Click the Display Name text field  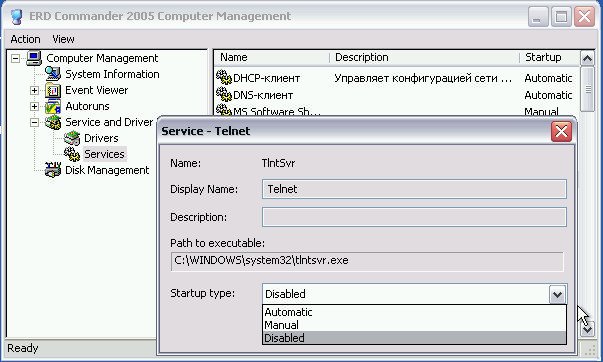(x=414, y=189)
